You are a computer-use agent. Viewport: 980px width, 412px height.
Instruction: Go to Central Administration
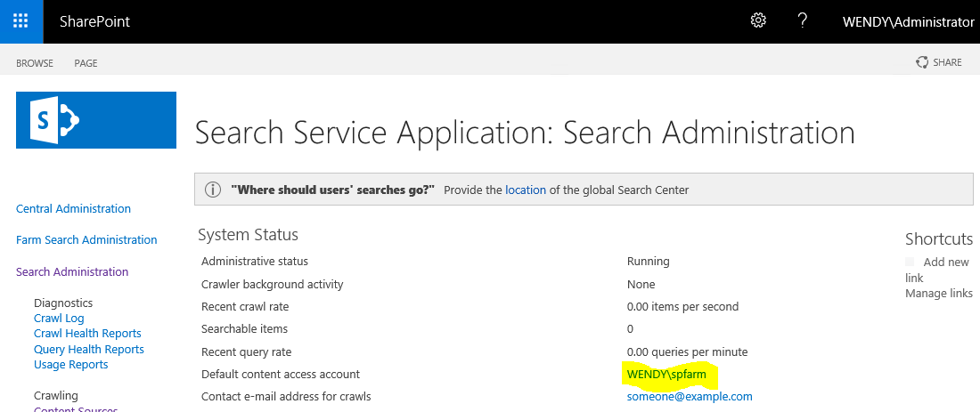[x=73, y=208]
